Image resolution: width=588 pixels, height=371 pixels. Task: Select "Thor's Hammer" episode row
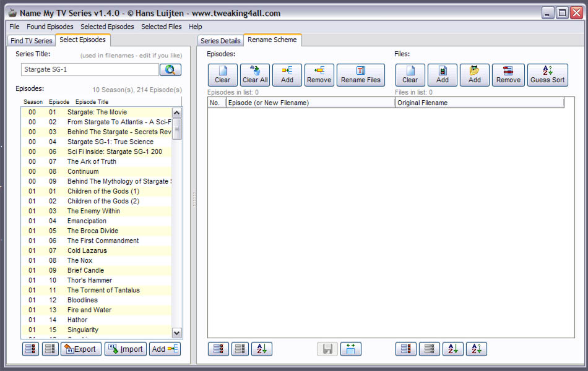(97, 280)
